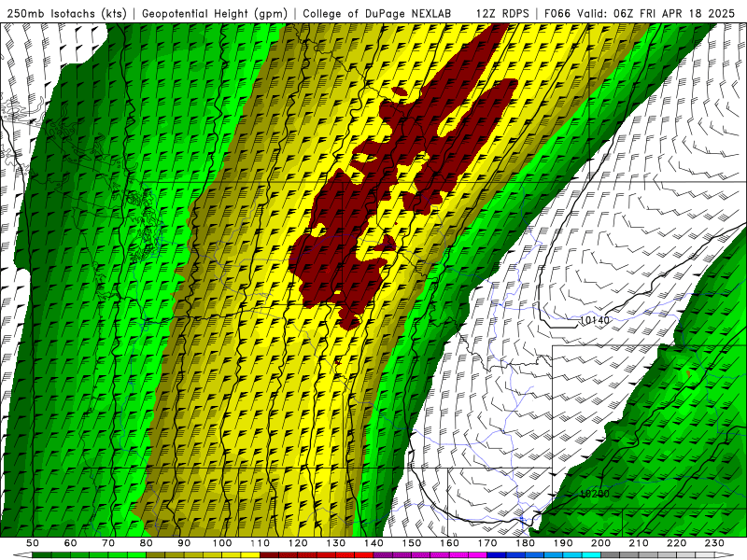Click the 100 colorbar tick label
Image resolution: width=747 pixels, height=560 pixels.
222,543
